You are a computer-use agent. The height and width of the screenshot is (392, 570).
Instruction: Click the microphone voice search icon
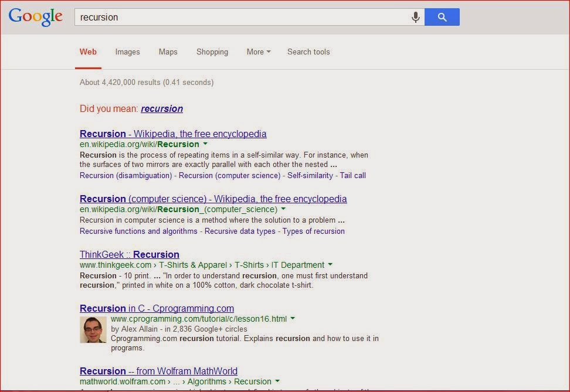click(416, 17)
